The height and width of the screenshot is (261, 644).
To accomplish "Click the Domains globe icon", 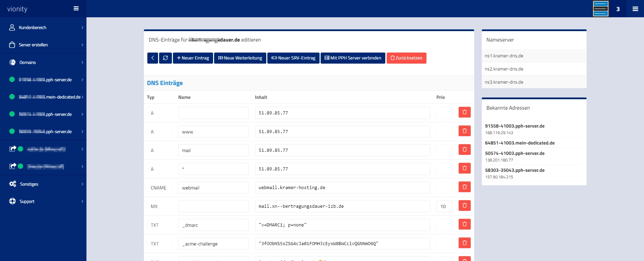I will [12, 62].
